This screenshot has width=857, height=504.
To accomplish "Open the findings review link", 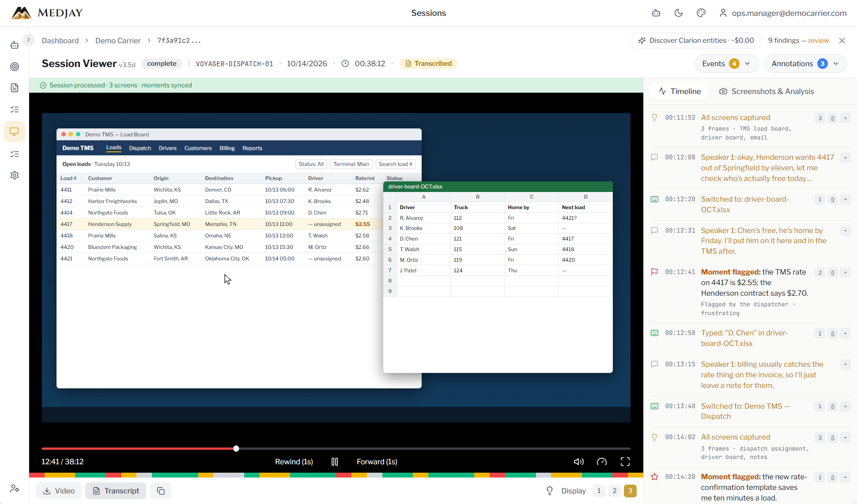I will [x=819, y=40].
